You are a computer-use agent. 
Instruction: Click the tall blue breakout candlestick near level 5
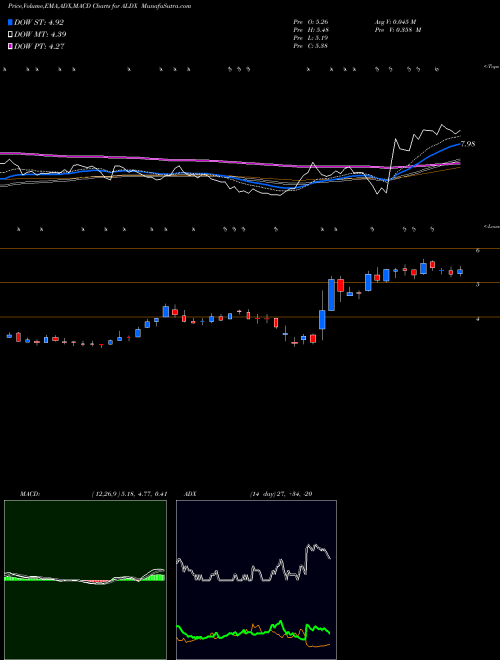point(331,295)
